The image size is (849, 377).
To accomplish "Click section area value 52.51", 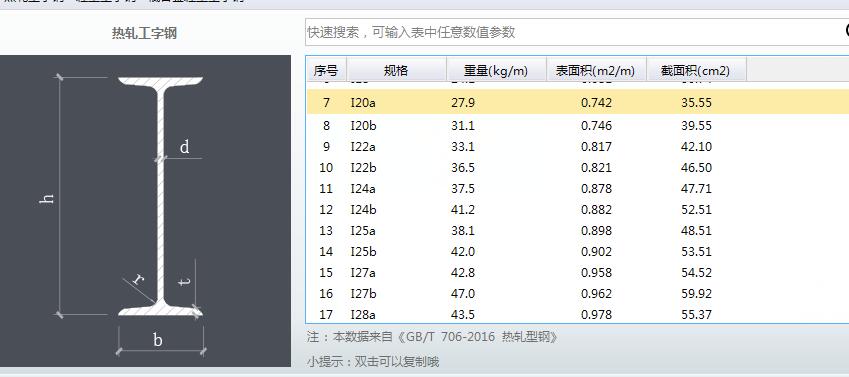I will pos(696,210).
